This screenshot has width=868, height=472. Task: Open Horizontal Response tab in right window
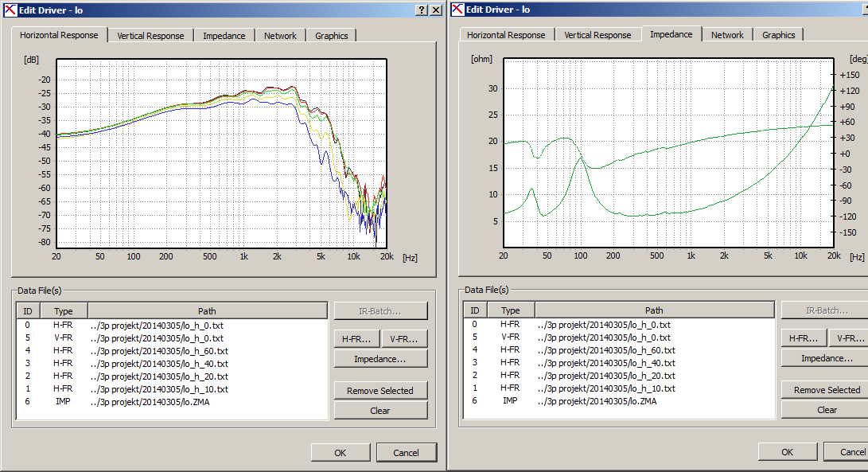506,35
